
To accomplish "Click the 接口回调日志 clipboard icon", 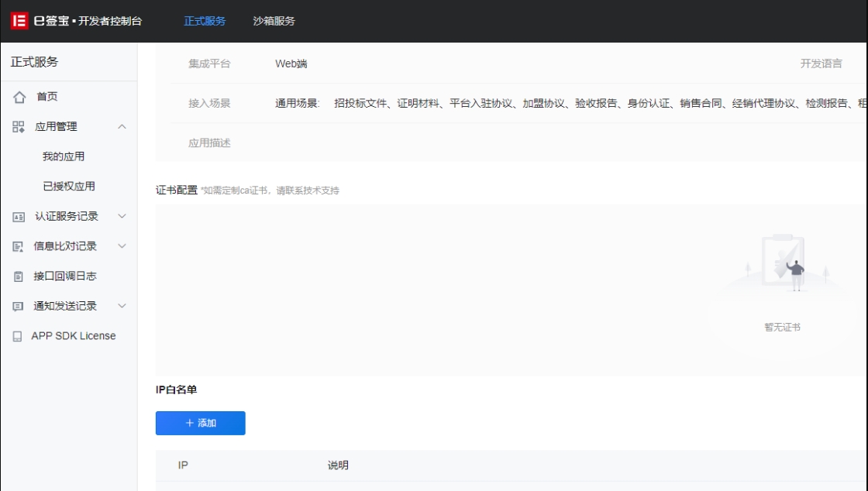I will pos(19,276).
